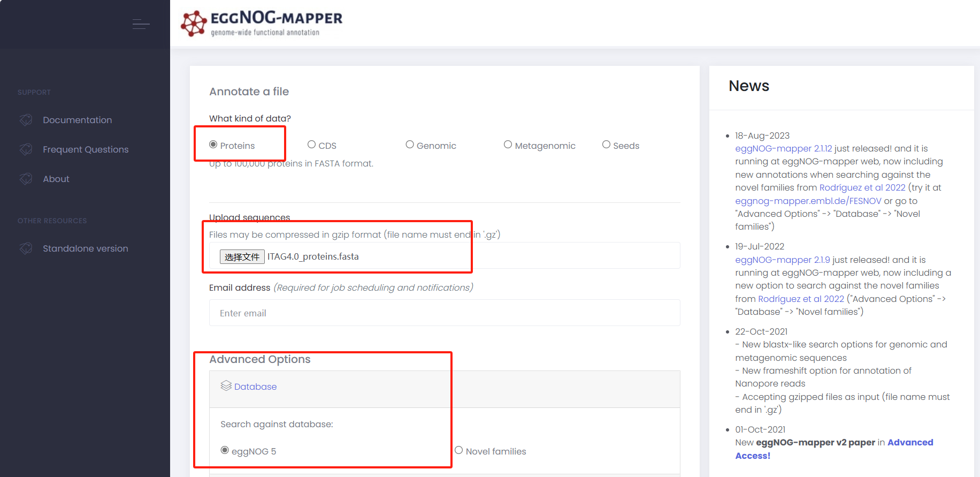980x477 pixels.
Task: Select the Seeds data type
Action: pos(607,145)
